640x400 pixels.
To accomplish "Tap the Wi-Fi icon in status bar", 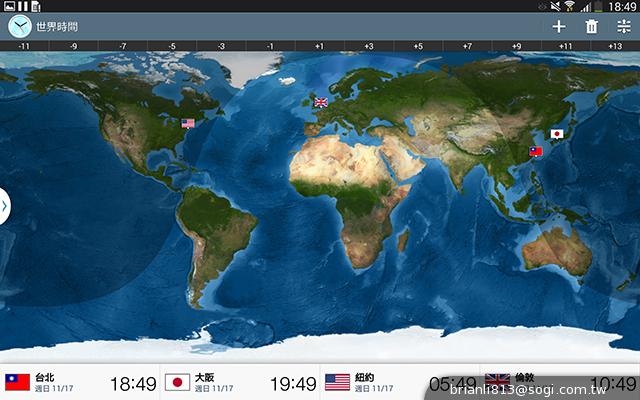I will coord(569,6).
